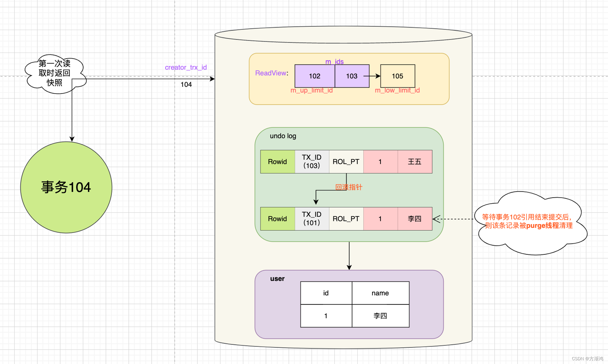The image size is (608, 364).
Task: Click the TX_ID (103) cell
Action: pos(312,162)
